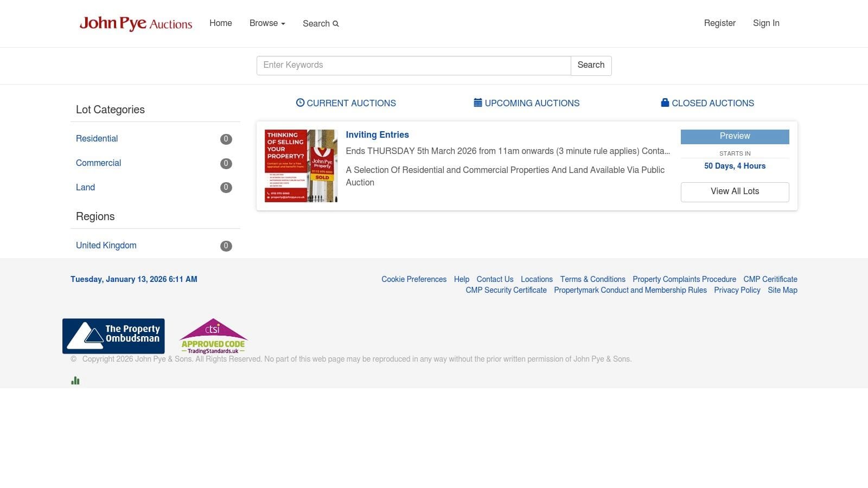
Task: Click the Privacy Policy footer link
Action: tap(737, 290)
